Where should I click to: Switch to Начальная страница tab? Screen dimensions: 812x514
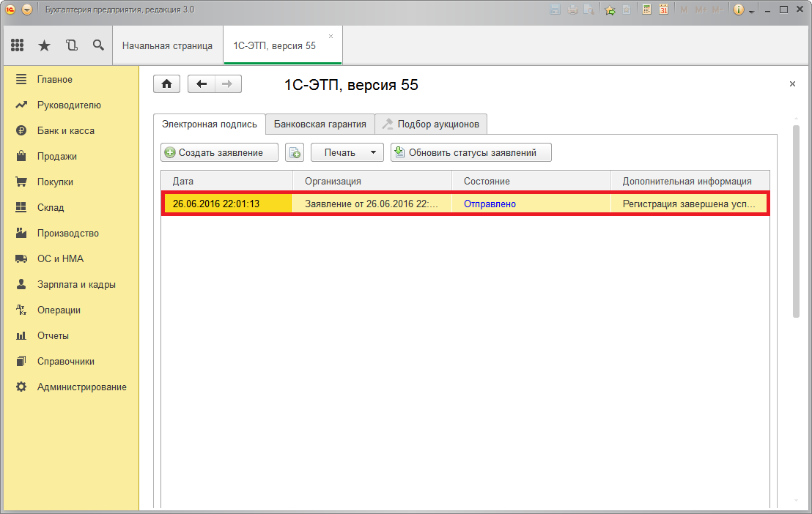[x=167, y=45]
